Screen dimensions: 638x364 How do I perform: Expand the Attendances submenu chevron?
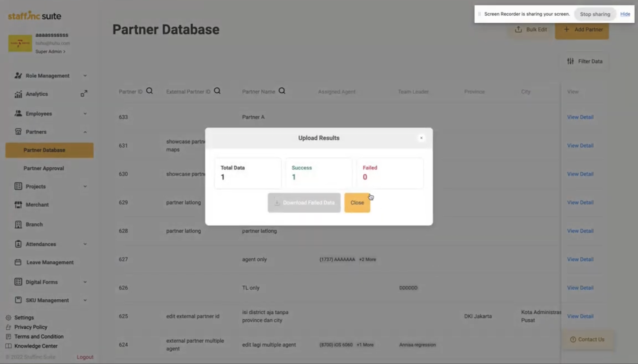[85, 244]
